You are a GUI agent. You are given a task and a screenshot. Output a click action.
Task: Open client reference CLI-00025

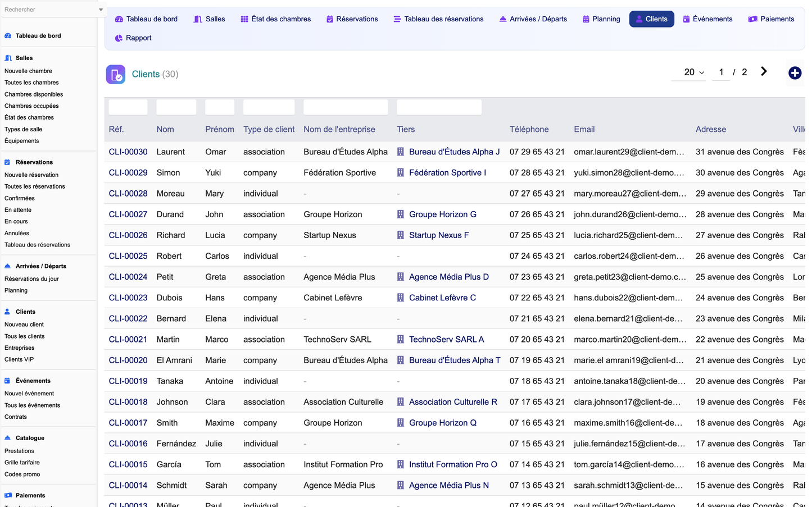[128, 256]
